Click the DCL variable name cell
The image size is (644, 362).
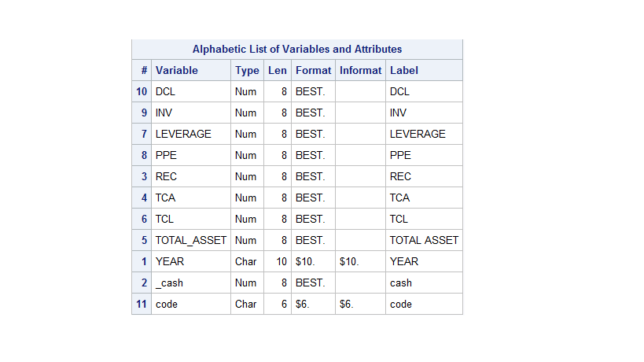[165, 91]
